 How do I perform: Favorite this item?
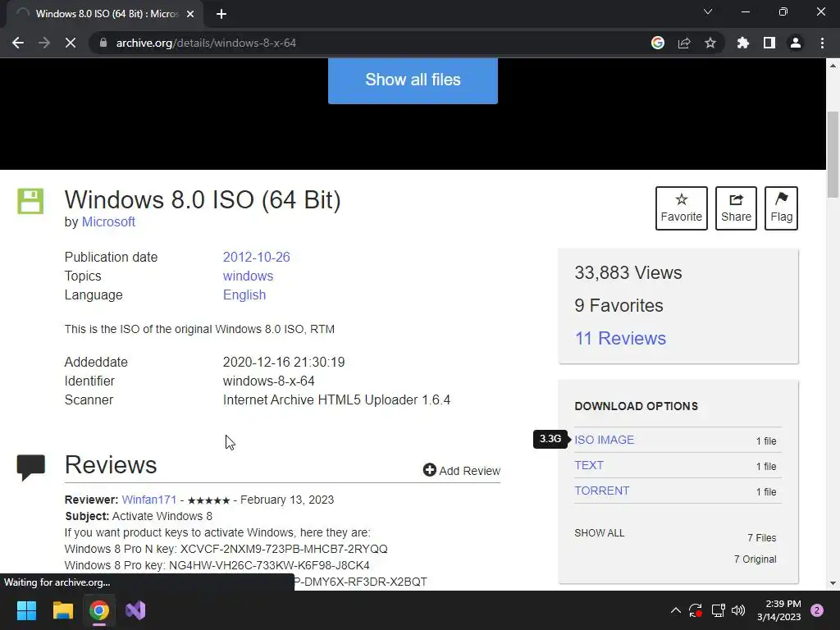(x=681, y=208)
